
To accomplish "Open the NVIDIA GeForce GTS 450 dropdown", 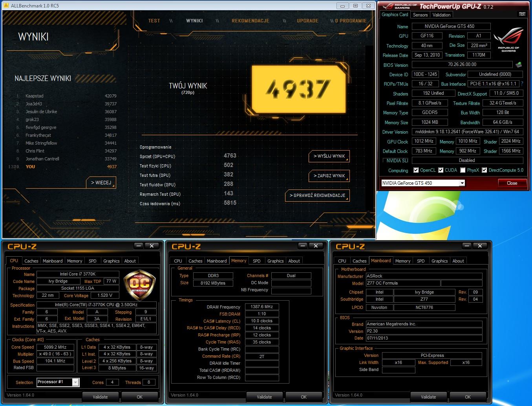I will 462,183.
